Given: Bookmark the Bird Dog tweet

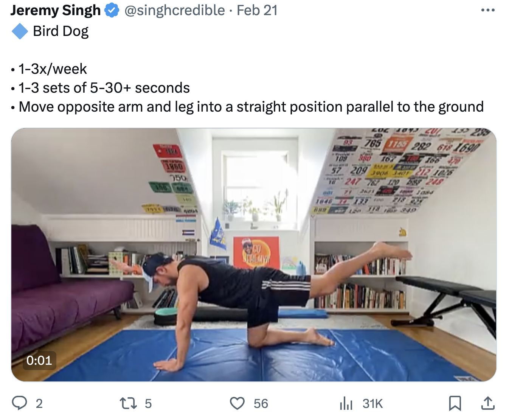Looking at the screenshot, I should coord(455,403).
